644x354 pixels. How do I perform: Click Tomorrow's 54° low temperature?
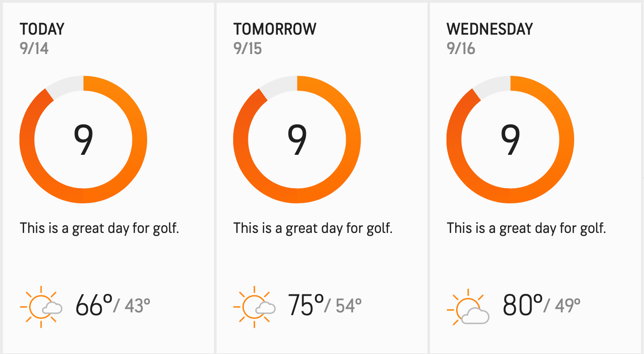pyautogui.click(x=348, y=305)
